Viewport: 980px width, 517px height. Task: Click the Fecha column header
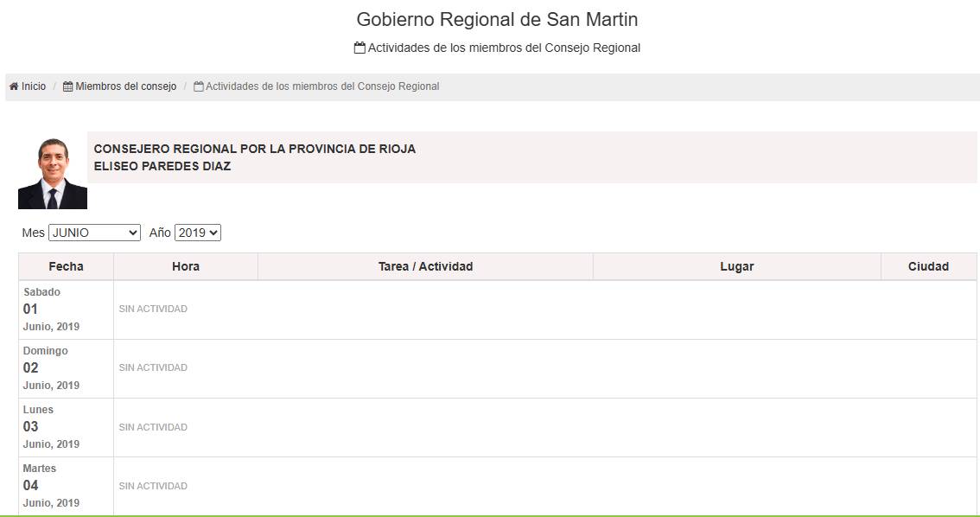click(x=67, y=266)
